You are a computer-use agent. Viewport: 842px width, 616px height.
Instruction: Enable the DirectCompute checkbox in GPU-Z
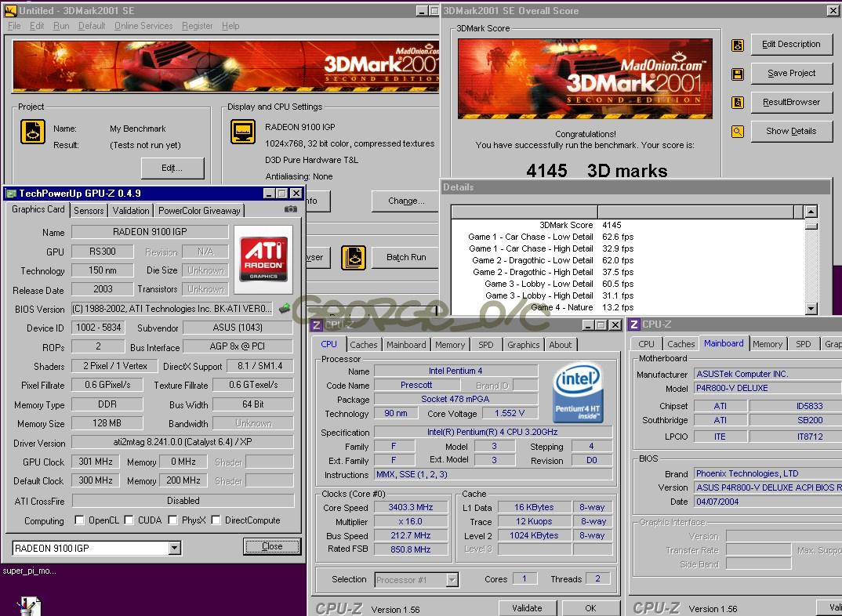(216, 520)
